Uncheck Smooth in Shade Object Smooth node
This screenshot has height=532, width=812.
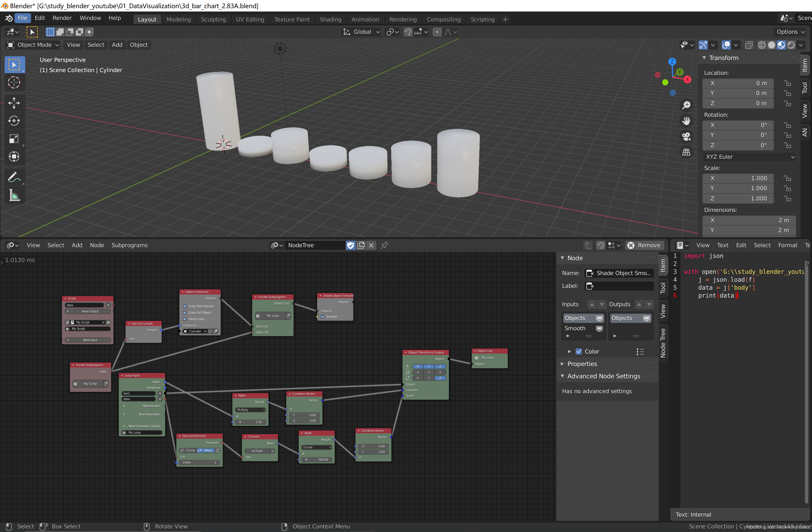point(322,317)
